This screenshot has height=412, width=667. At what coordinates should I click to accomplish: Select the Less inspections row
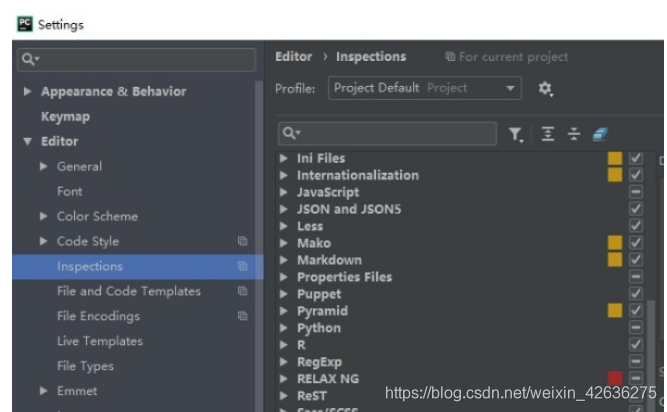coord(462,226)
